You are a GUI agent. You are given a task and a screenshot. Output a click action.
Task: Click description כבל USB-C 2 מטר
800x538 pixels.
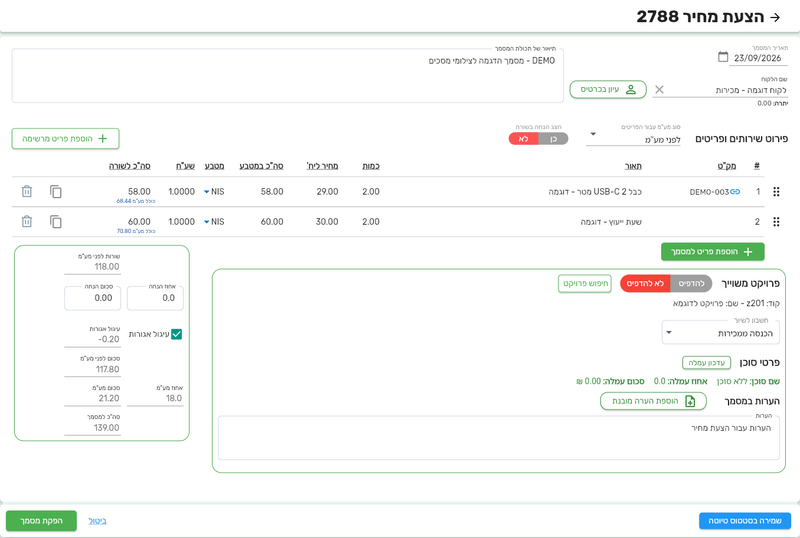coord(595,192)
